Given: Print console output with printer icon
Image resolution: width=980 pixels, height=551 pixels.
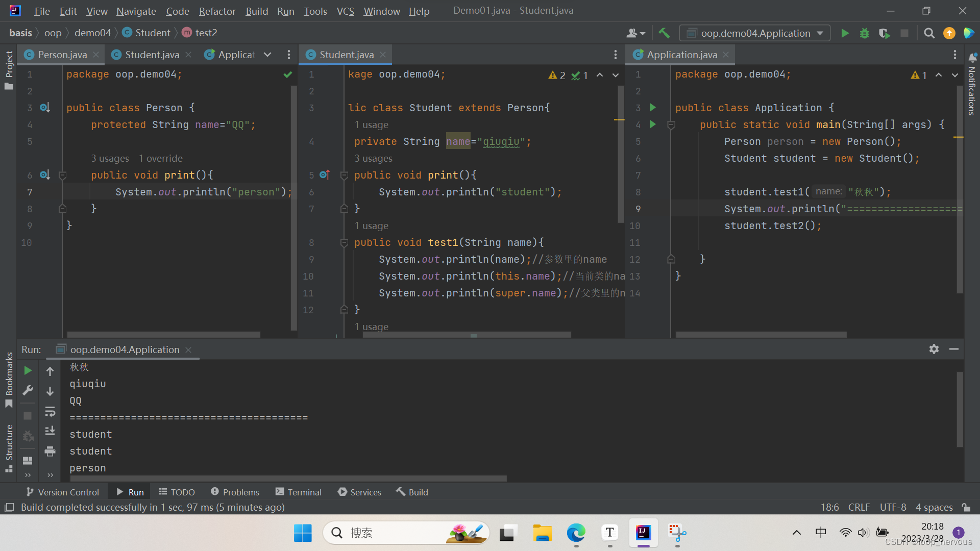Looking at the screenshot, I should (50, 451).
